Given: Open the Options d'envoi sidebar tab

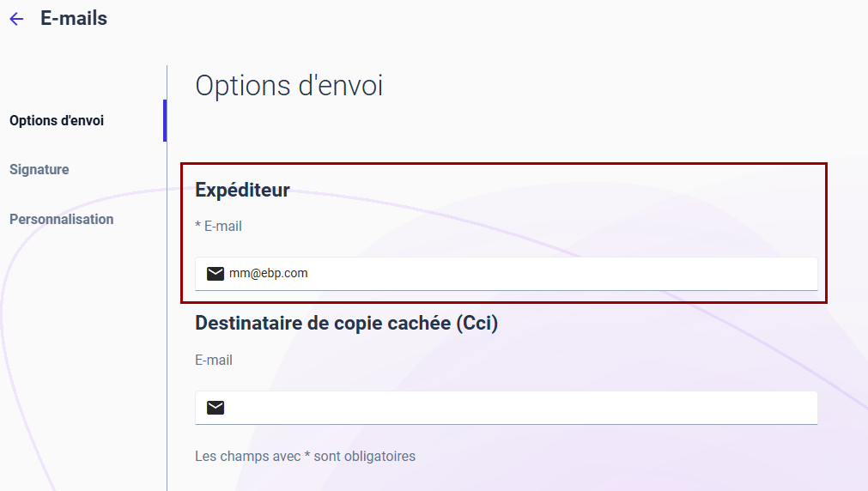Looking at the screenshot, I should (x=57, y=121).
